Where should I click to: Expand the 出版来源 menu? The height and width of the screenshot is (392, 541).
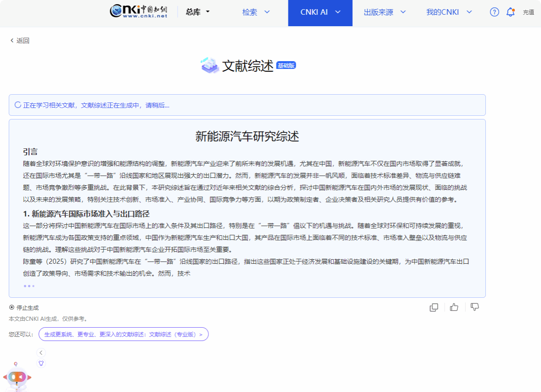point(385,12)
